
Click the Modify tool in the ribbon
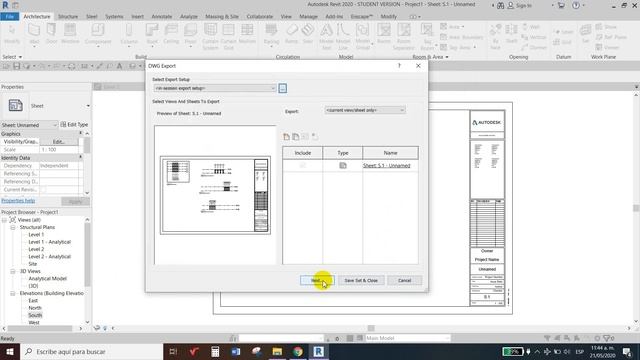[x=12, y=34]
